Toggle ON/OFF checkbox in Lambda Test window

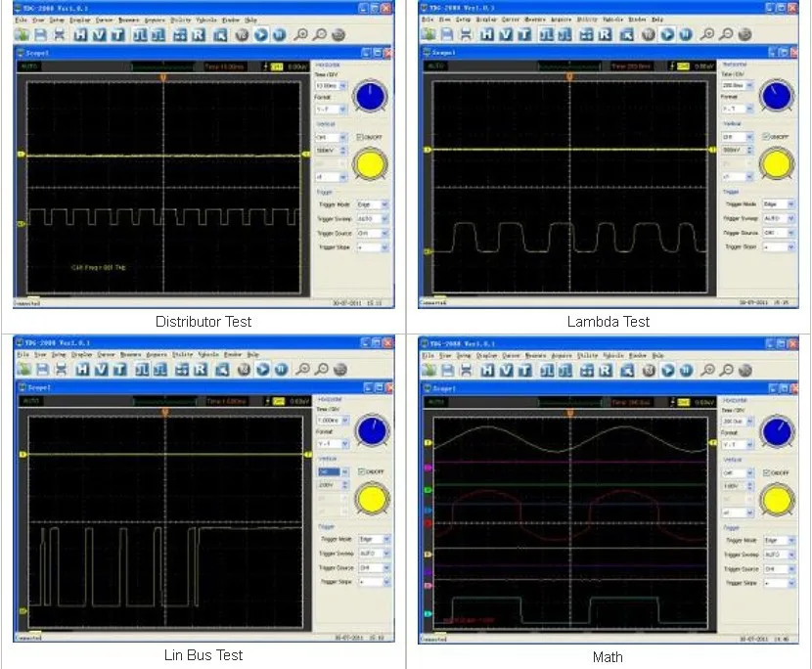[x=766, y=137]
